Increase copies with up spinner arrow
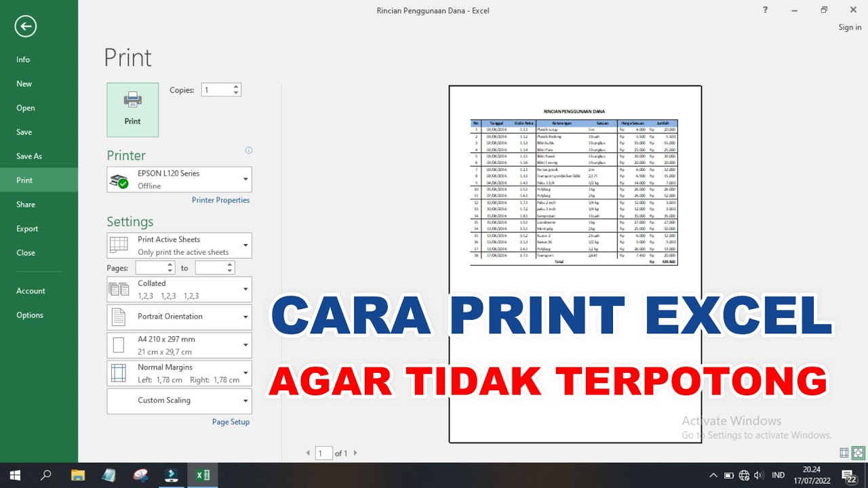The height and width of the screenshot is (488, 868). tap(236, 87)
